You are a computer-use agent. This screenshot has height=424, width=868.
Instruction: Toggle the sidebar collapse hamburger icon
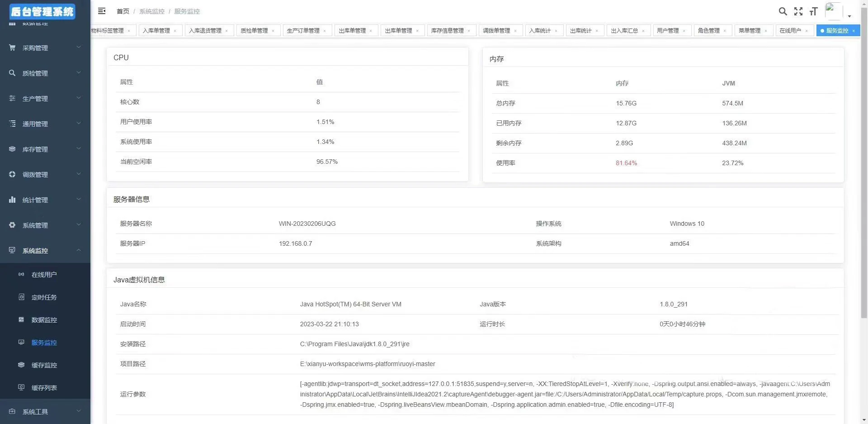coord(102,11)
